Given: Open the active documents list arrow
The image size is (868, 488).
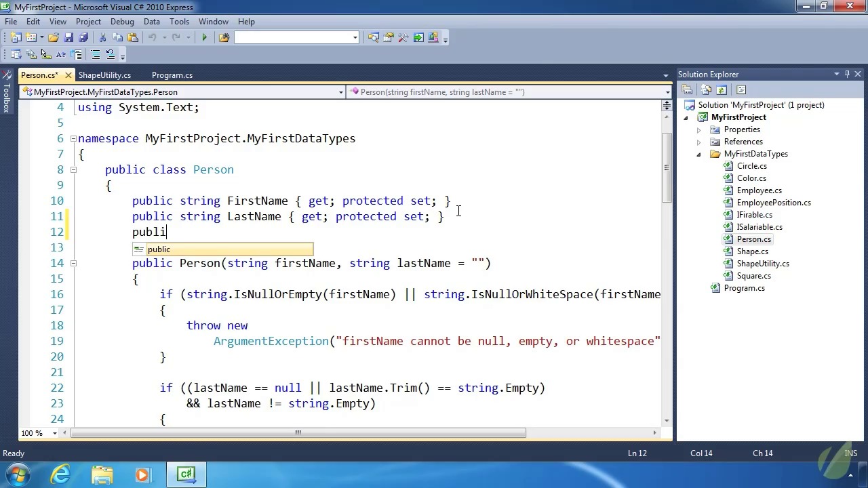Looking at the screenshot, I should pos(666,75).
